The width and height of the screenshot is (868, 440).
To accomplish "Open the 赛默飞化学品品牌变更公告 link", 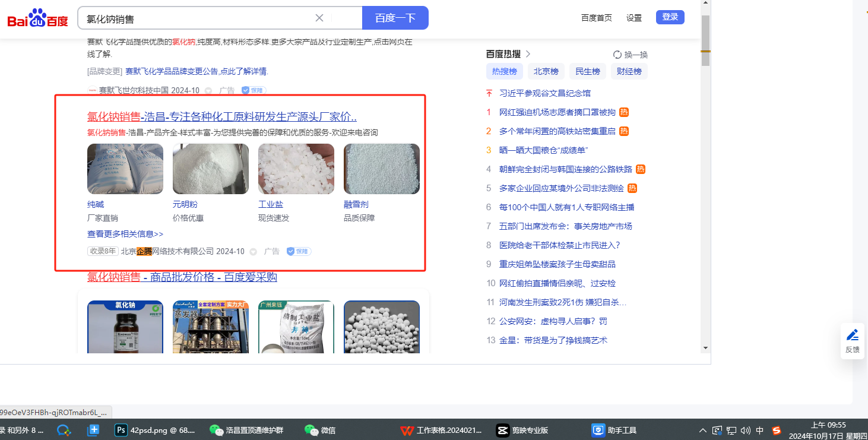I will pyautogui.click(x=197, y=71).
